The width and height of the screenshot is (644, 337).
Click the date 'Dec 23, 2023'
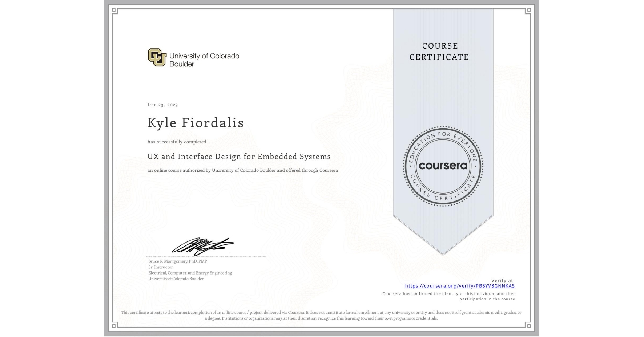(x=162, y=105)
